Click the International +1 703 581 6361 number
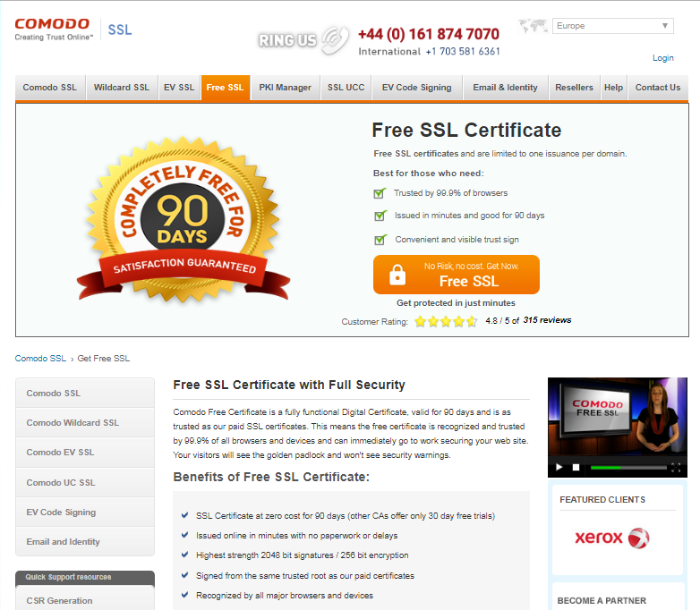 coord(429,51)
